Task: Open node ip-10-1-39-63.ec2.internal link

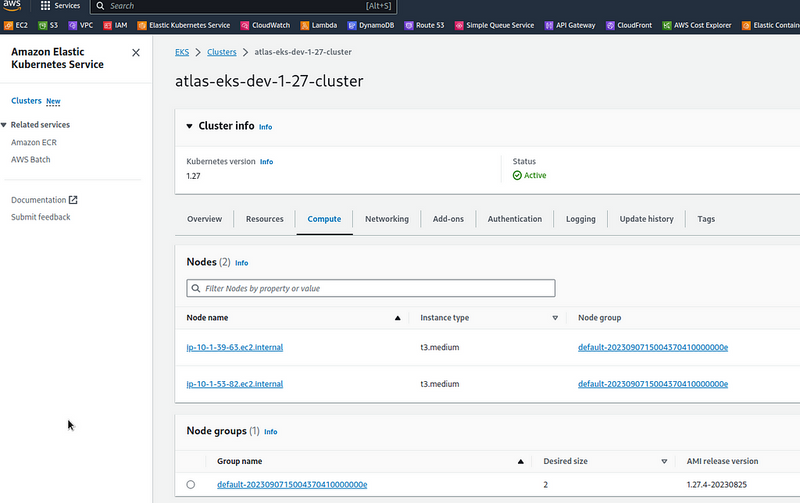Action: tap(235, 348)
